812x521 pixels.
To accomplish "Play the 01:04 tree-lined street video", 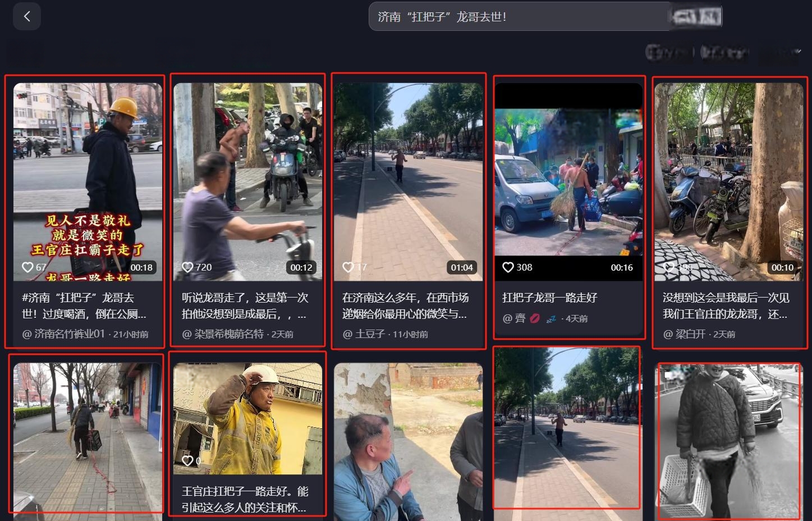I will click(x=409, y=182).
